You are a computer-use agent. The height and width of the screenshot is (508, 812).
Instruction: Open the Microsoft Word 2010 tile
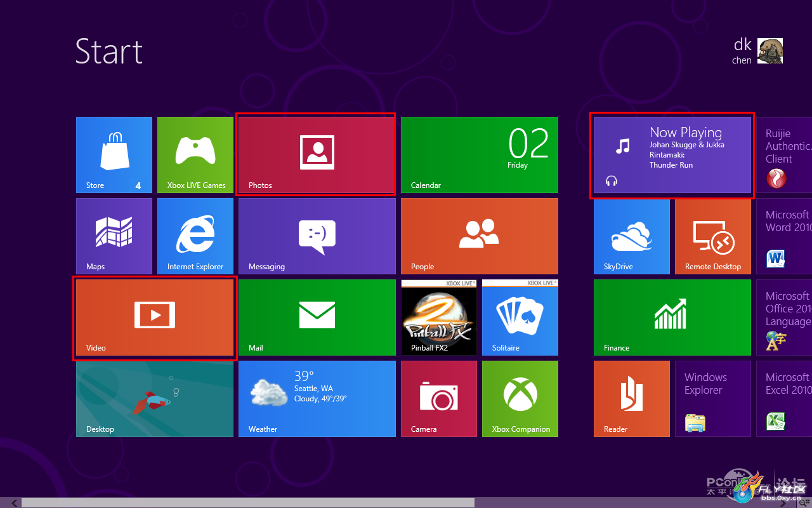784,236
